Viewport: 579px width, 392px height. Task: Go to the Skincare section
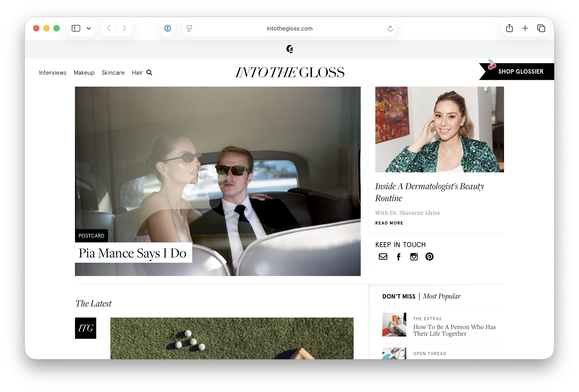click(x=113, y=73)
